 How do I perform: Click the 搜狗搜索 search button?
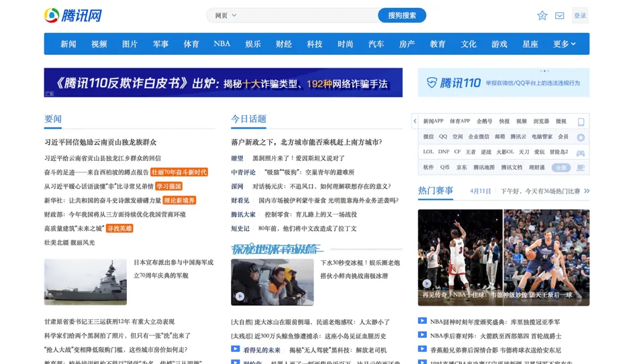tap(401, 15)
